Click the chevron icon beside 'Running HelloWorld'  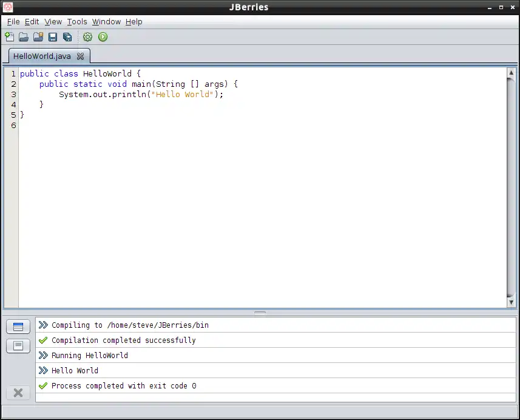[43, 355]
